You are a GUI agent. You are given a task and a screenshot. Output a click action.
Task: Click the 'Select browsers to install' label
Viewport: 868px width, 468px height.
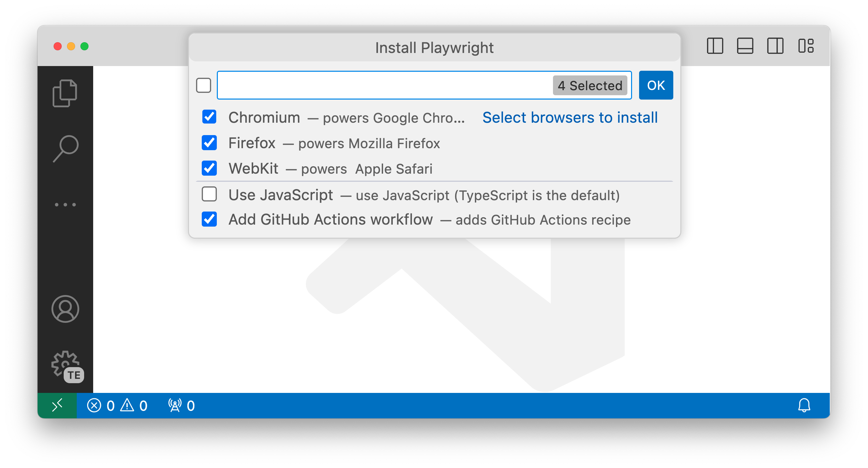[570, 118]
